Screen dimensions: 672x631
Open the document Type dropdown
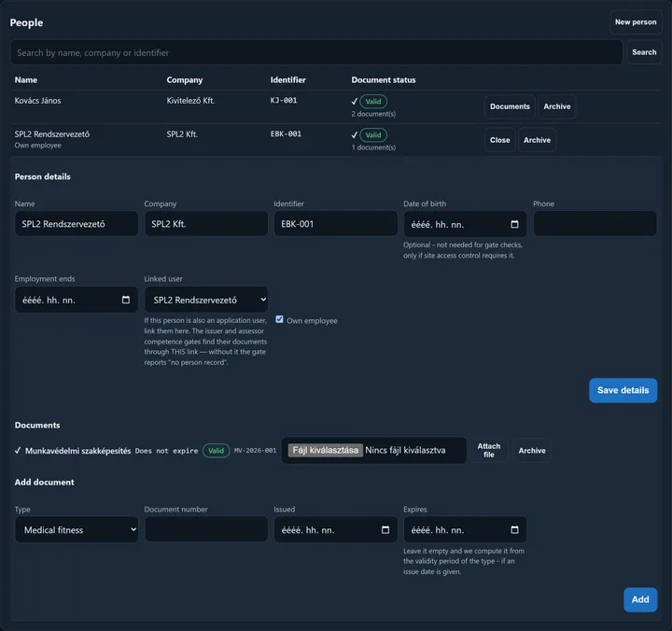(x=77, y=530)
